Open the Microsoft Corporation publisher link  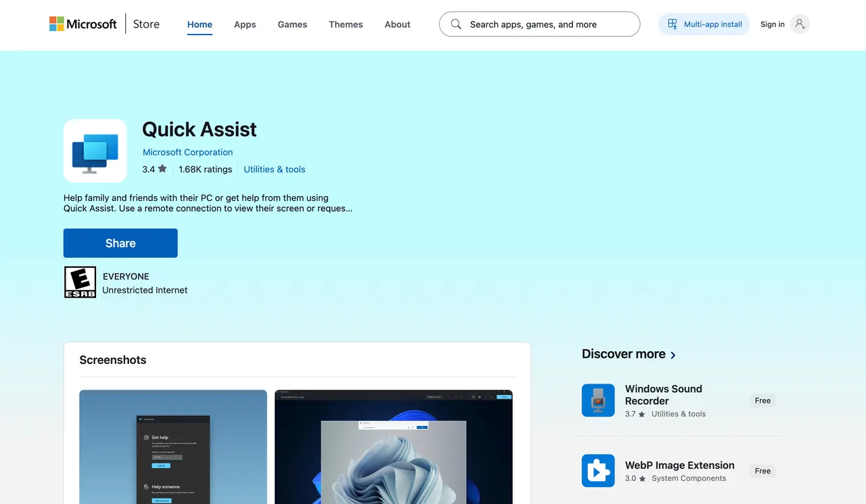point(187,152)
